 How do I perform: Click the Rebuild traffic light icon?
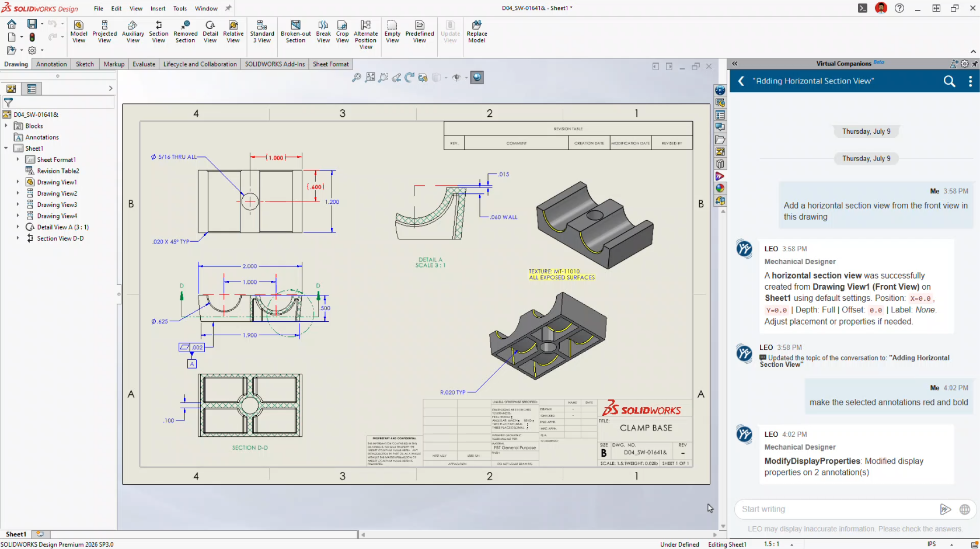point(32,37)
